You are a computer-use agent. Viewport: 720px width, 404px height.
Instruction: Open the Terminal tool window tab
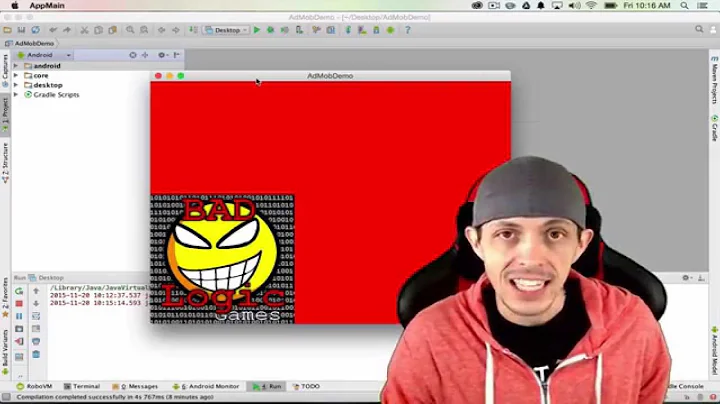point(82,387)
